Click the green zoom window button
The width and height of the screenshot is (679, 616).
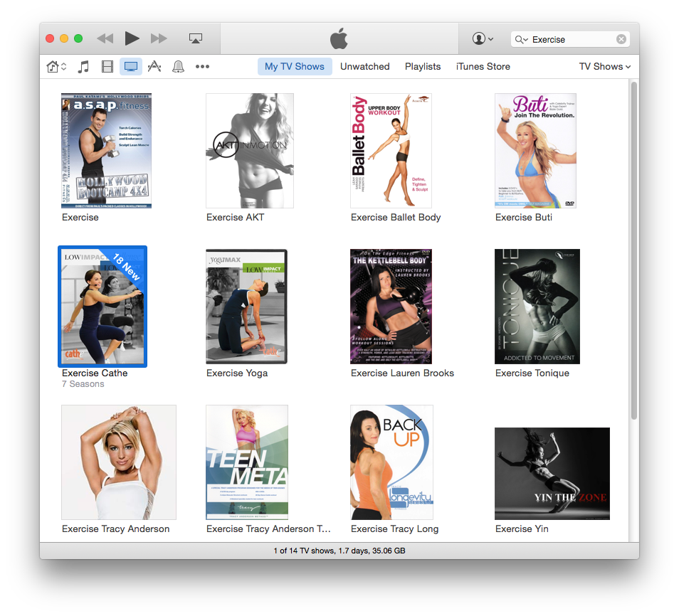click(x=78, y=38)
